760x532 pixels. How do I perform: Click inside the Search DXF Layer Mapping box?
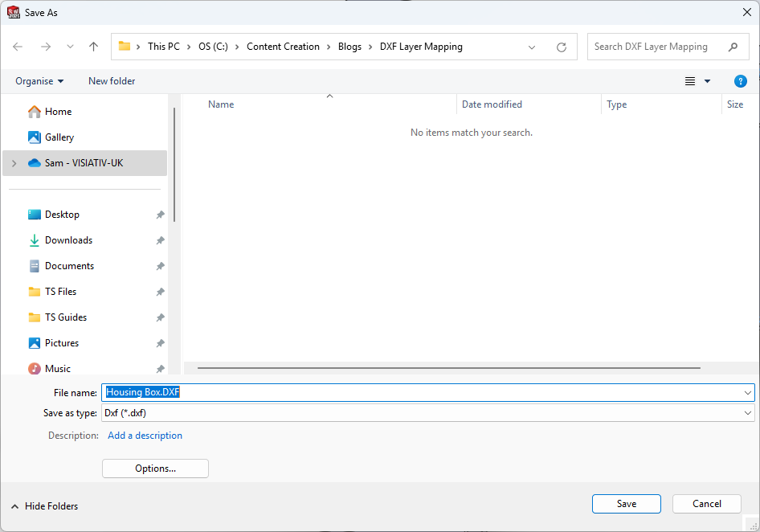coord(659,47)
